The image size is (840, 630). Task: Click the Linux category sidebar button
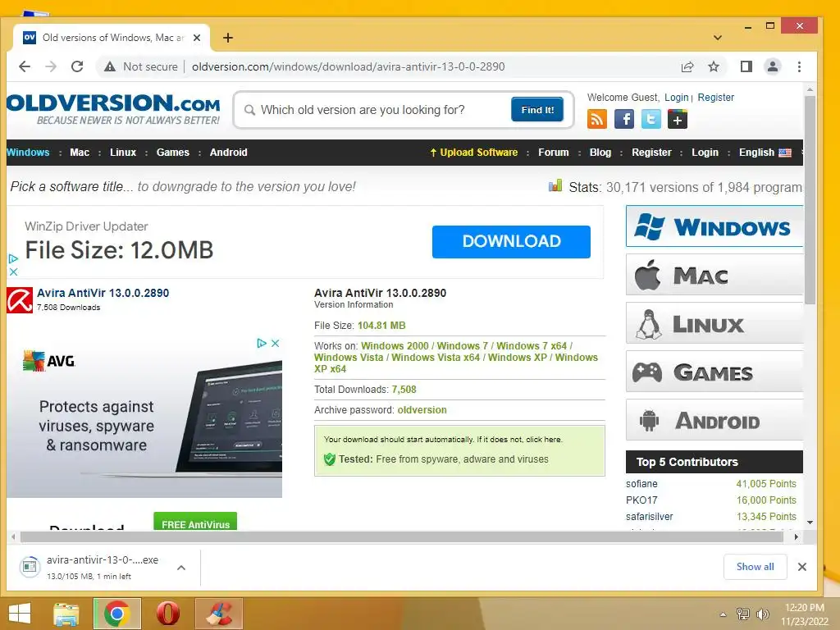point(714,323)
